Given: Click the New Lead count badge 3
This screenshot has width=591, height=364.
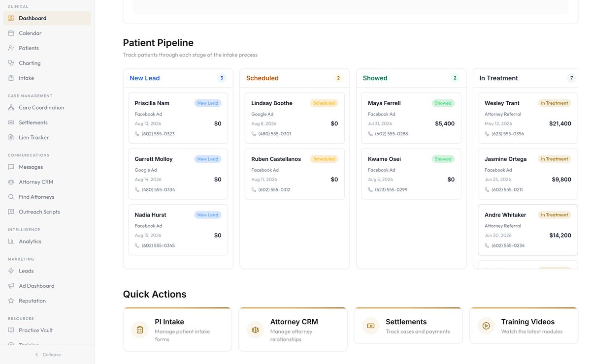Looking at the screenshot, I should coord(222,78).
